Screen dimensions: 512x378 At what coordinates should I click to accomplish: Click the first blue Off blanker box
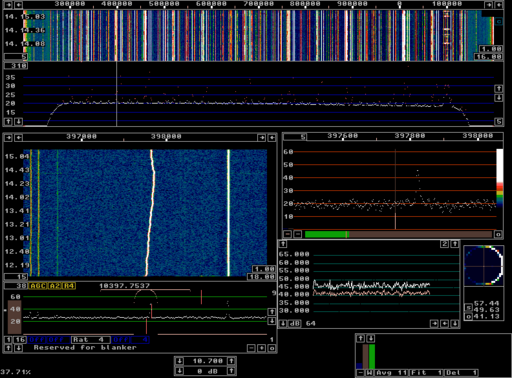click(36, 340)
